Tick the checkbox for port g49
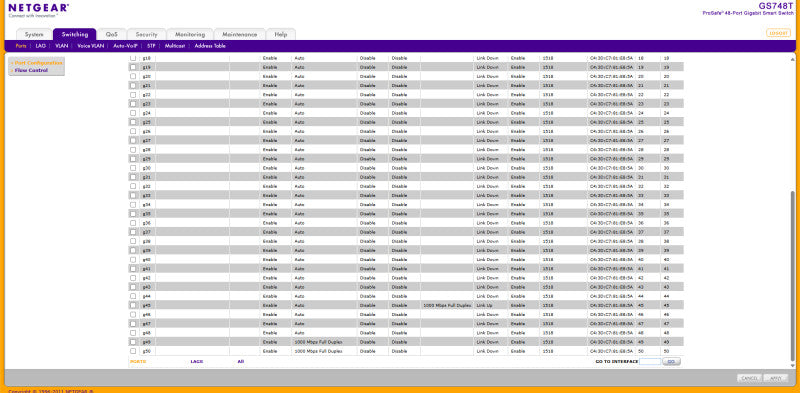The image size is (800, 393). click(133, 342)
